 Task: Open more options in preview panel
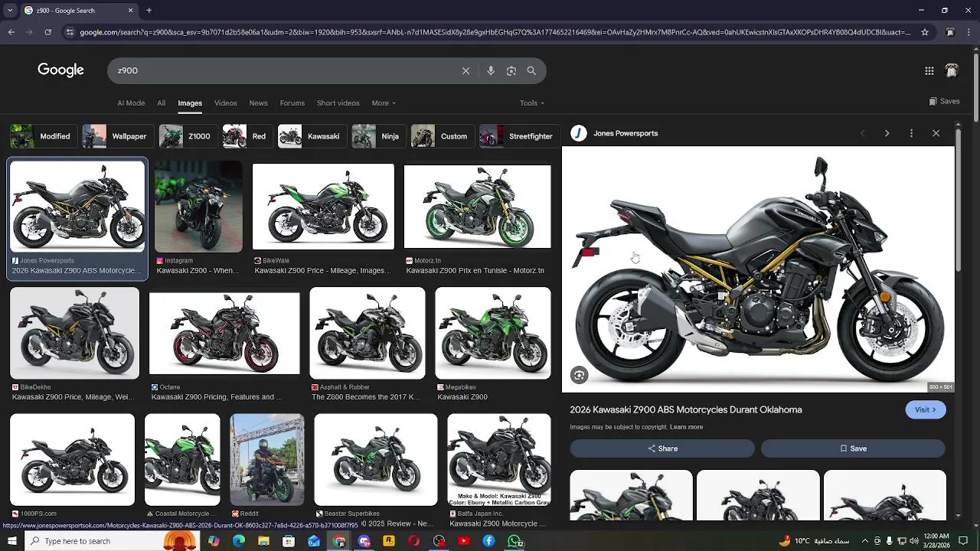point(911,133)
